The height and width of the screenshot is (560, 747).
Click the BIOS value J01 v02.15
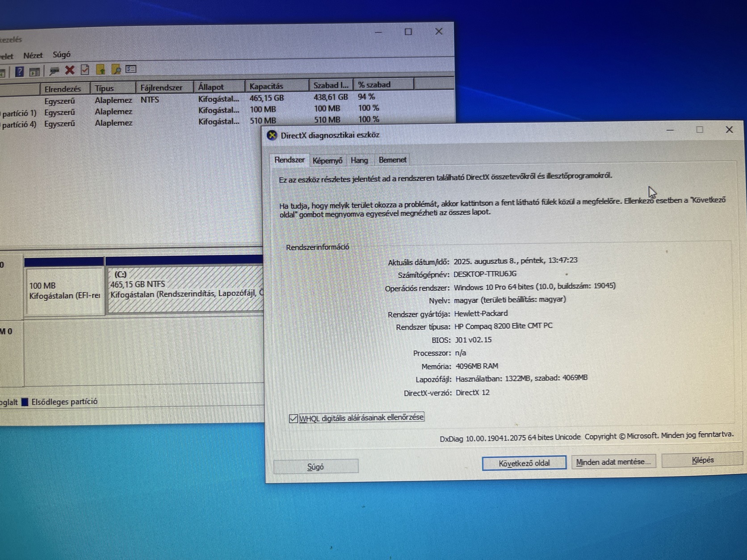click(473, 340)
